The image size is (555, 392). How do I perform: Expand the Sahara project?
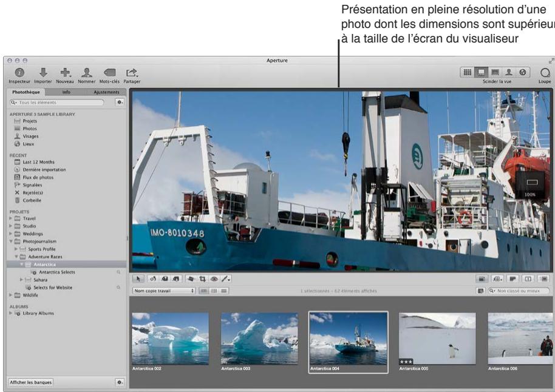pos(21,280)
